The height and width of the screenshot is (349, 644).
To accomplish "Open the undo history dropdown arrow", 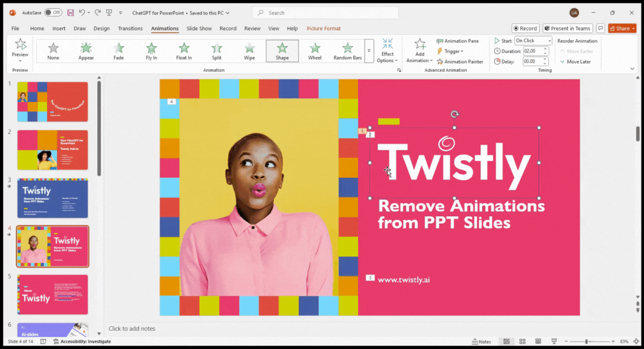I will 88,12.
